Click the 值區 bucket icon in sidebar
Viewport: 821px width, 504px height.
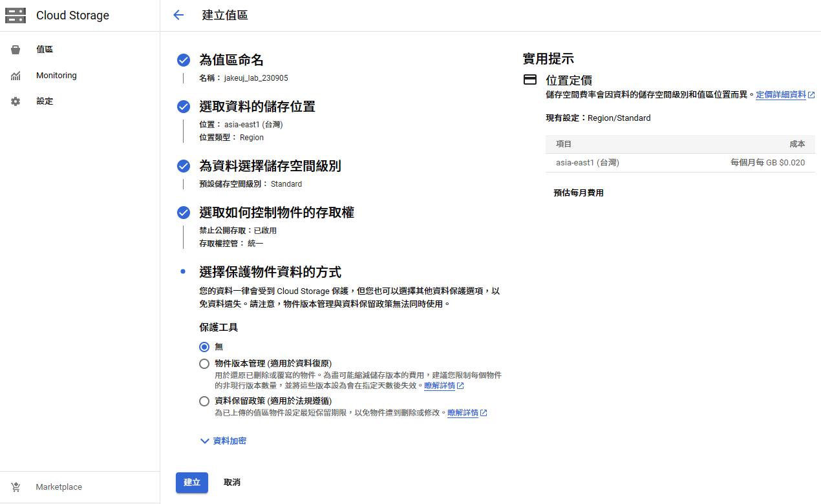[16, 50]
